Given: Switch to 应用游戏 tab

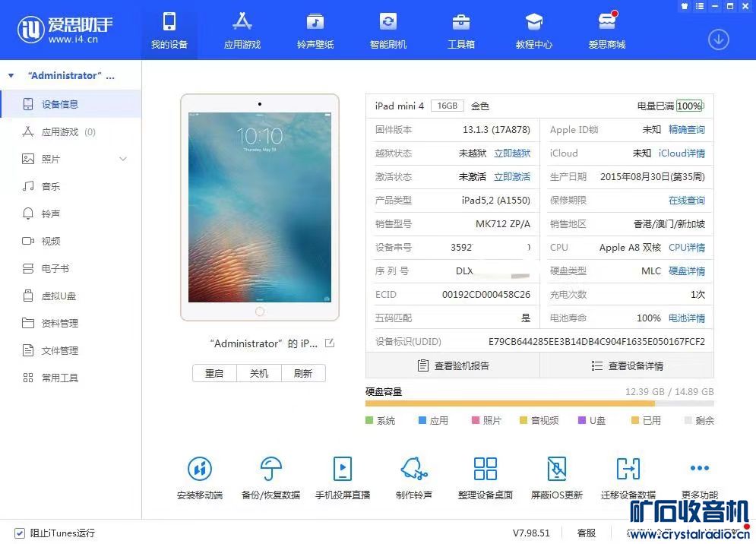Looking at the screenshot, I should 242,30.
